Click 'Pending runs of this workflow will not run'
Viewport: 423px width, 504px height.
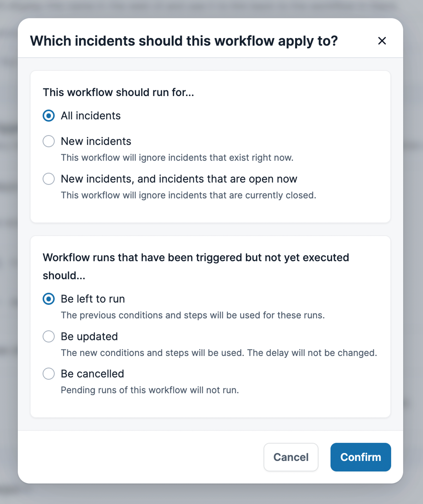pos(150,390)
